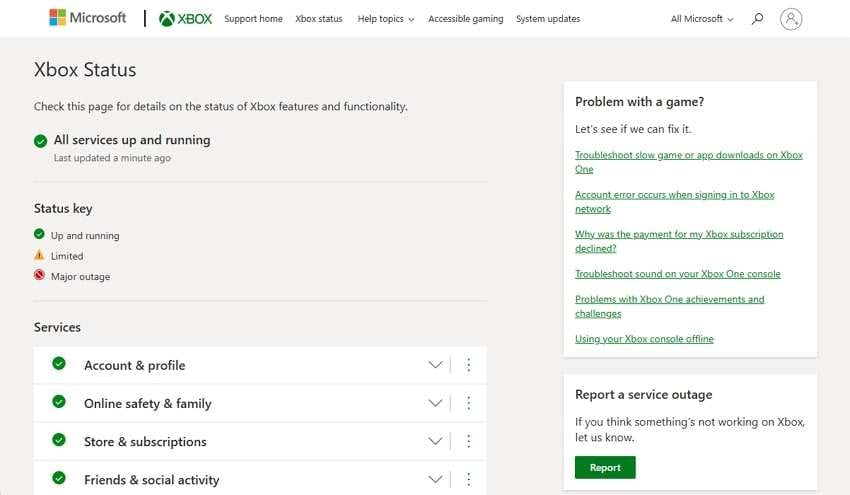The width and height of the screenshot is (850, 495).
Task: Click the 'Last updated a minute ago' text
Action: click(112, 158)
